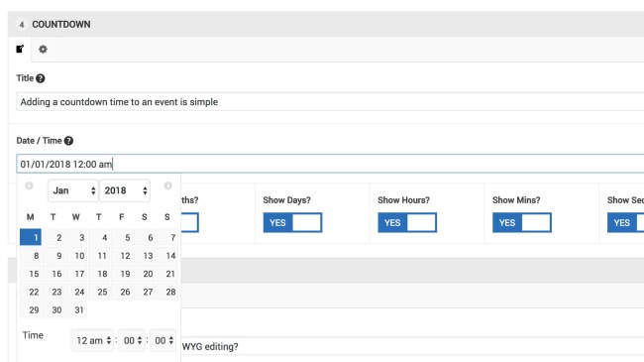
Task: Open the gear settings tab
Action: (43, 50)
